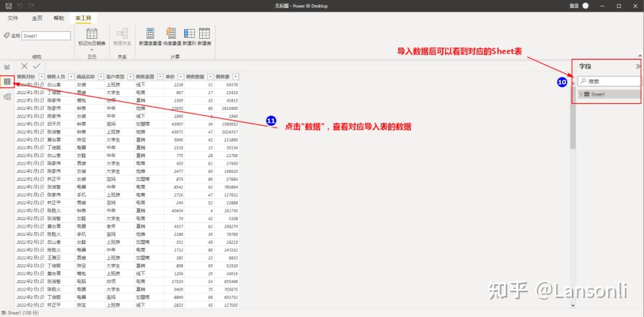644x317 pixels.
Task: Cancel formula with the X icon
Action: click(x=25, y=66)
